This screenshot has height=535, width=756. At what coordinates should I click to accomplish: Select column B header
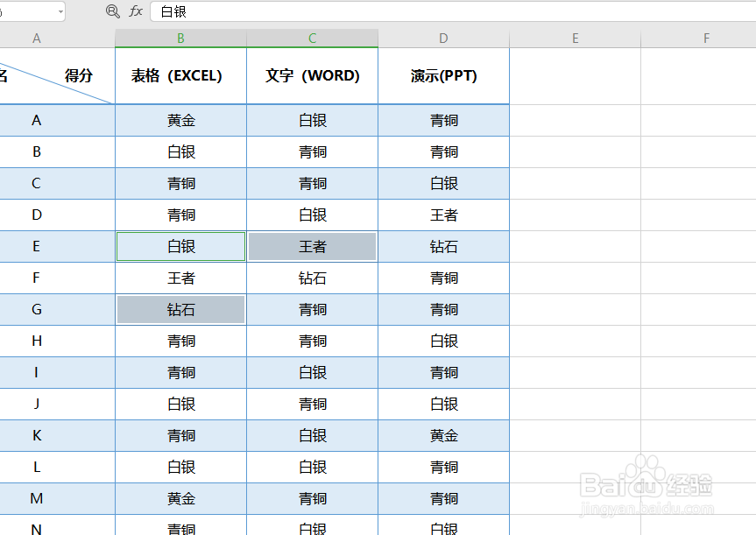point(180,38)
